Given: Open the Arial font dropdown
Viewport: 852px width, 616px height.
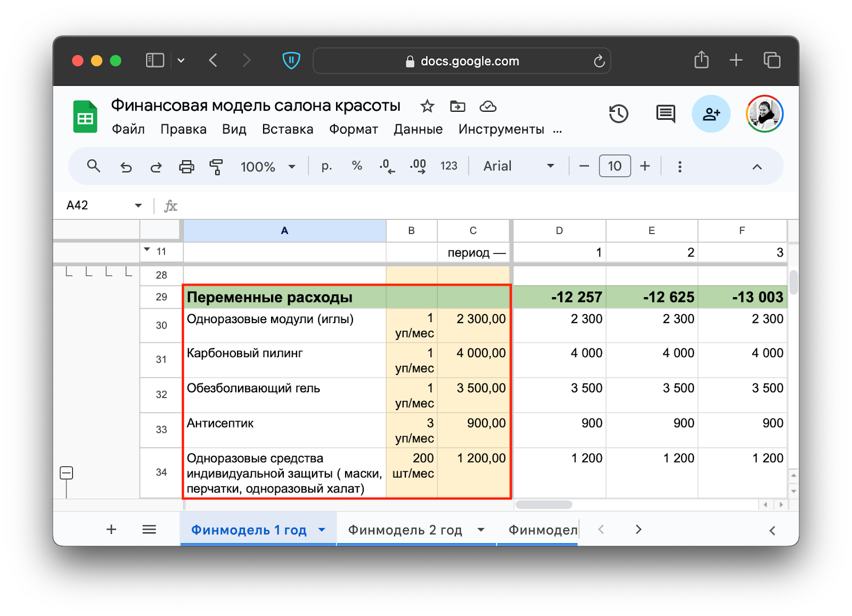Looking at the screenshot, I should point(519,166).
